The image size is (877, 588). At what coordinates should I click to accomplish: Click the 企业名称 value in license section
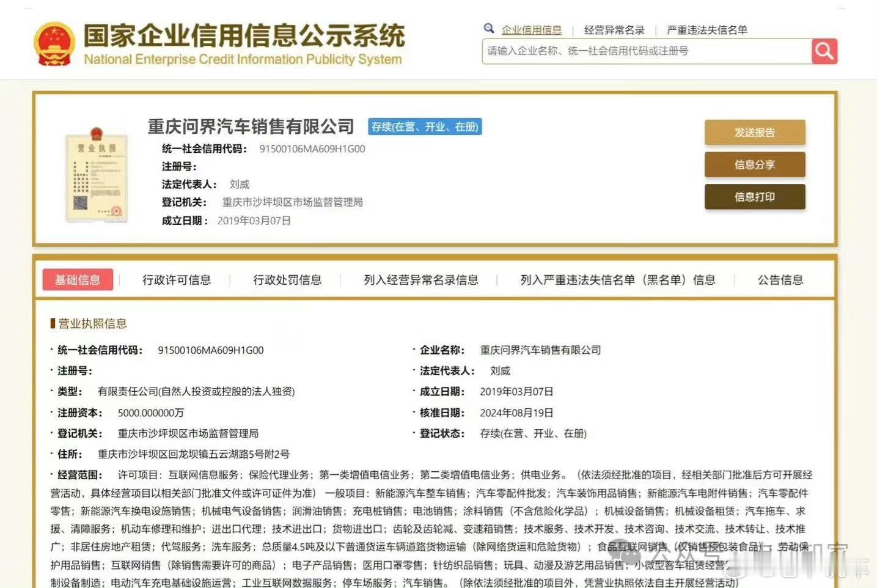pos(540,350)
